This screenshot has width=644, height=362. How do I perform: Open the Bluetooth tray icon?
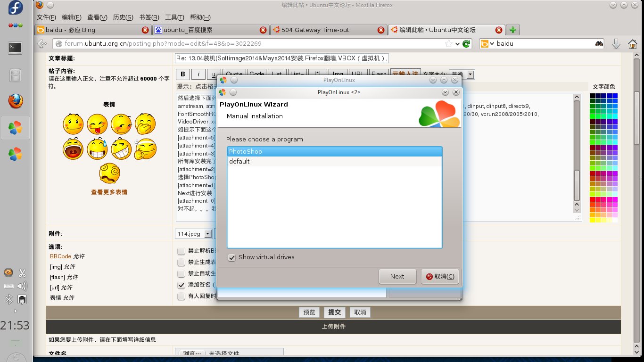(x=9, y=299)
